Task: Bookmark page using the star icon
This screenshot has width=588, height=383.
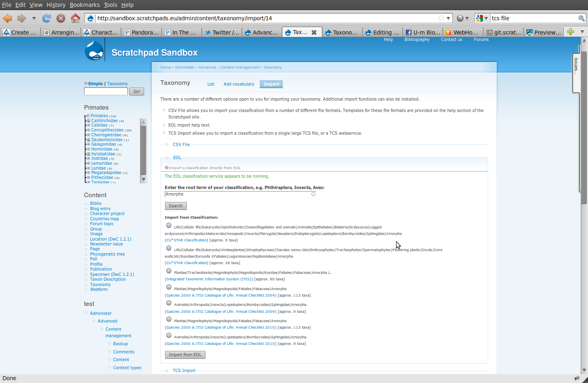Action: coord(441,18)
